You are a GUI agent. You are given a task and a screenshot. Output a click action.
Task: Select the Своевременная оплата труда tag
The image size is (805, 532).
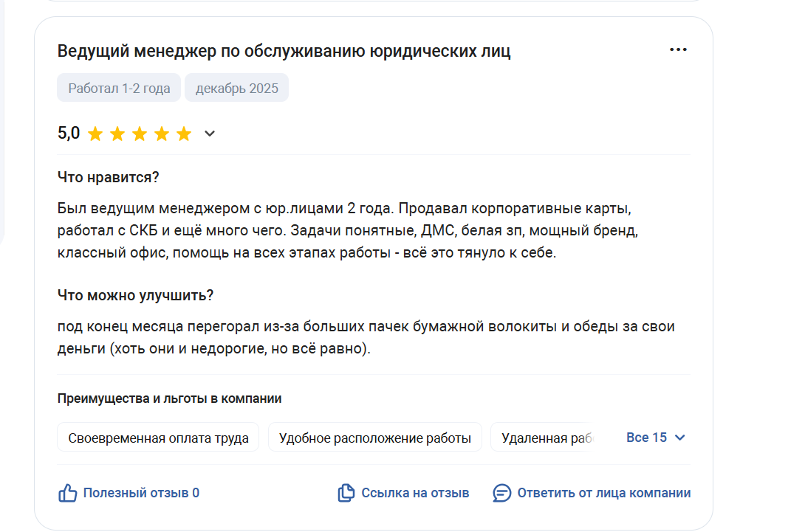coord(158,438)
